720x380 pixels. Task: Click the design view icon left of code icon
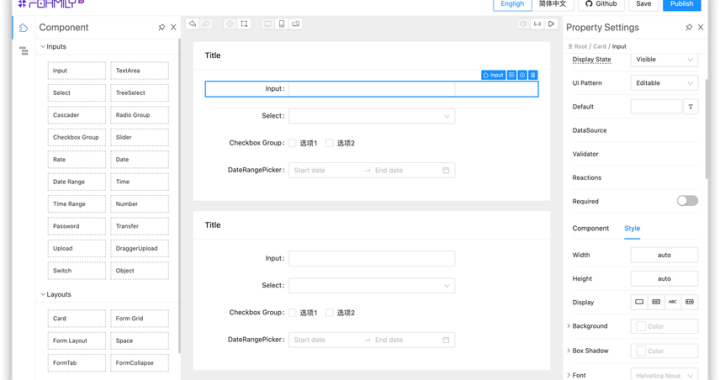tap(523, 23)
